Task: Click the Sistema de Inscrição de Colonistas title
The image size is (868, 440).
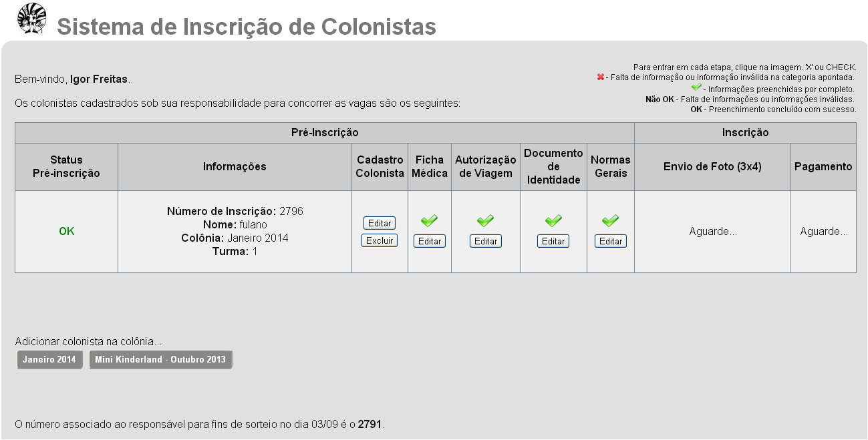Action: tap(247, 27)
